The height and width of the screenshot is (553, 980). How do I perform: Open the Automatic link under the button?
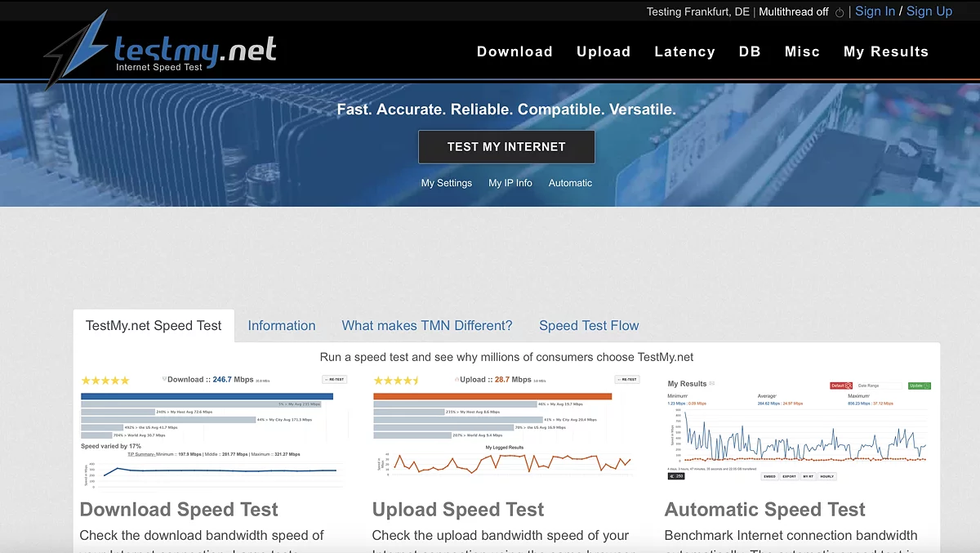(x=570, y=183)
